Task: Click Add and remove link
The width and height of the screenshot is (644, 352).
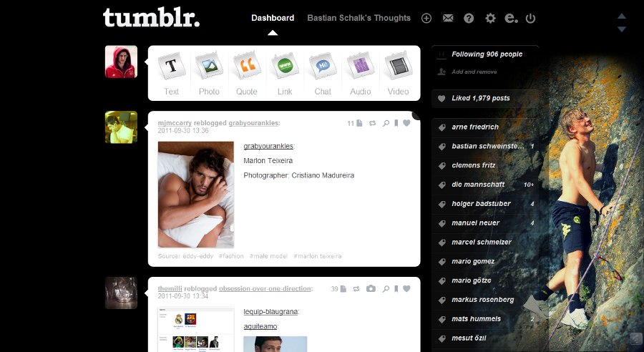Action: (474, 72)
